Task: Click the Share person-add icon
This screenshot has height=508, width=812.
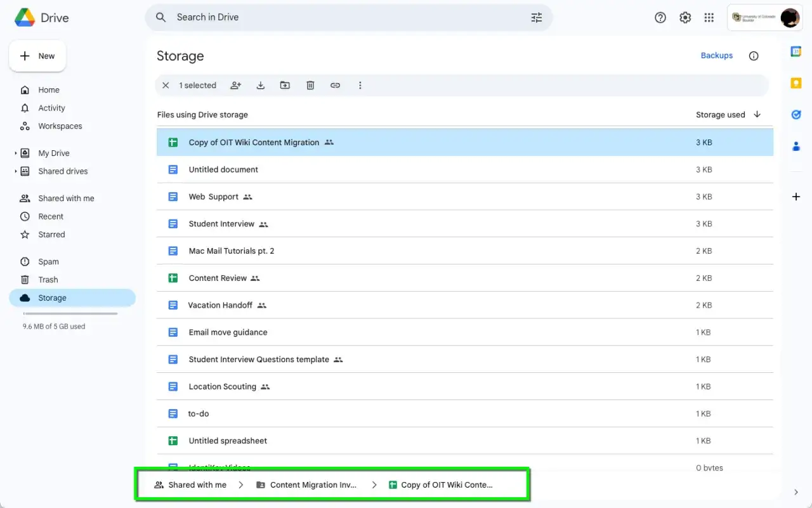Action: click(235, 85)
